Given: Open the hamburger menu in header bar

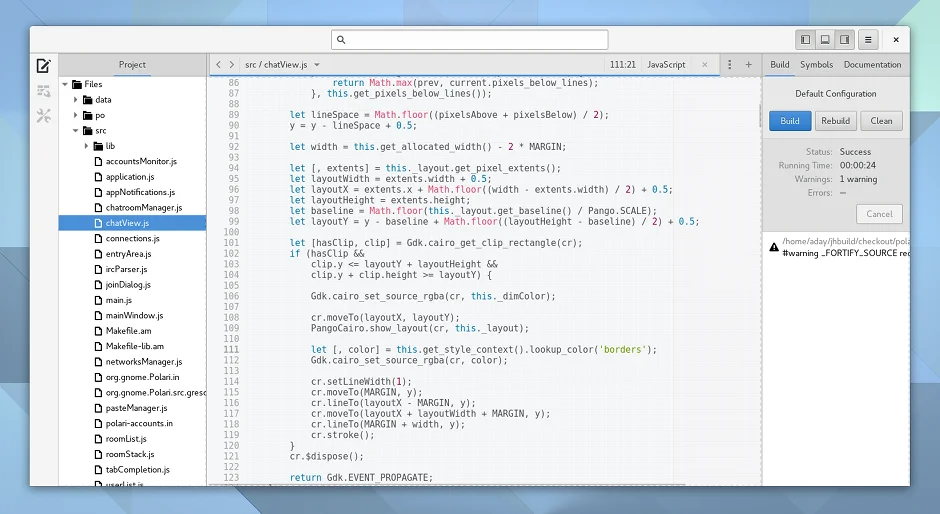Looking at the screenshot, I should 868,40.
